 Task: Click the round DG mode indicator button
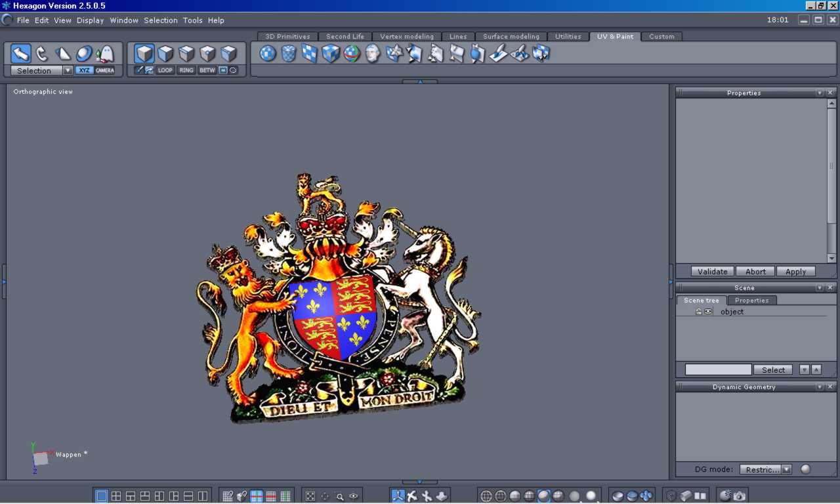pyautogui.click(x=805, y=469)
